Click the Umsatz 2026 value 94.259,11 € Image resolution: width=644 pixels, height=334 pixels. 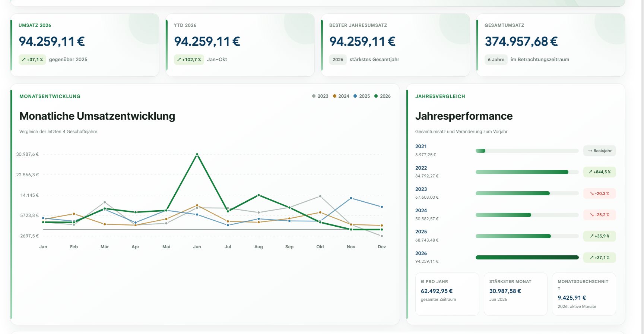click(52, 41)
